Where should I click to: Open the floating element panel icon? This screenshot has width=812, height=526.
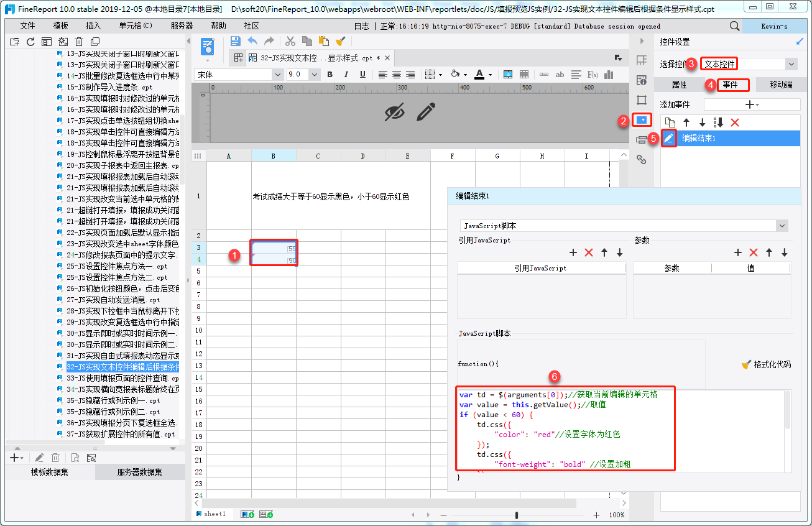click(x=642, y=100)
